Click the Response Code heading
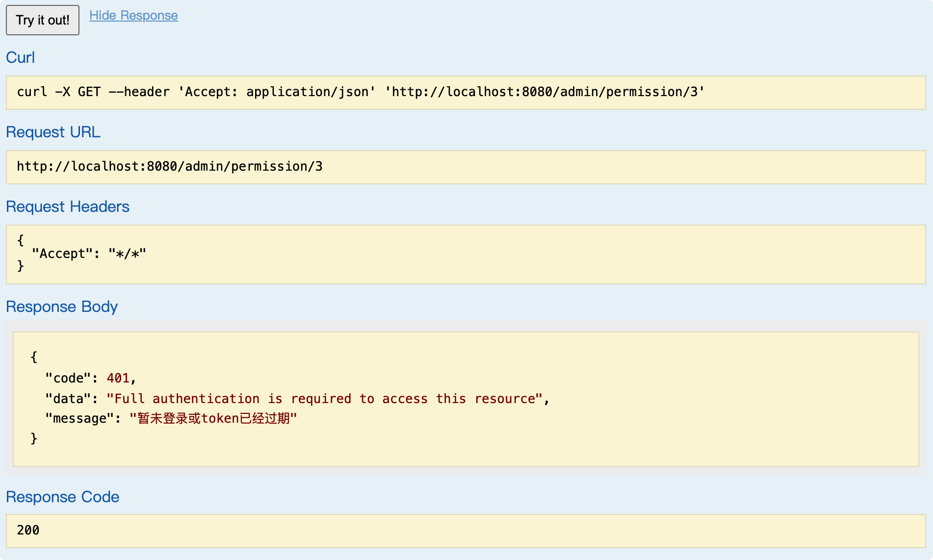 tap(62, 497)
